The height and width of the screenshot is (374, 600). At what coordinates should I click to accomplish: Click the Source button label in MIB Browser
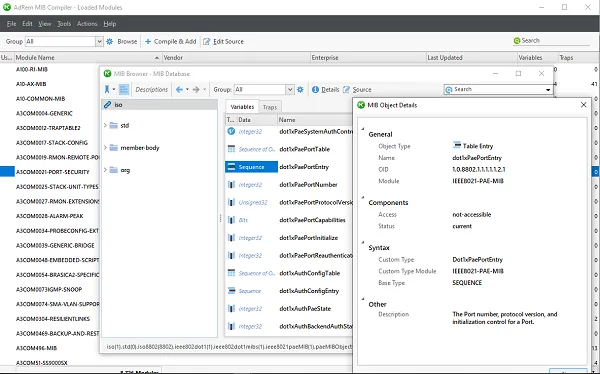(362, 90)
